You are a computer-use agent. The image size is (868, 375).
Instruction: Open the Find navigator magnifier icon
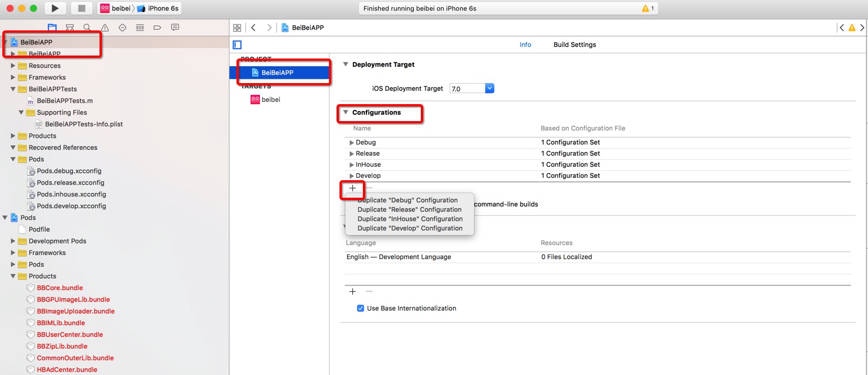[x=87, y=27]
